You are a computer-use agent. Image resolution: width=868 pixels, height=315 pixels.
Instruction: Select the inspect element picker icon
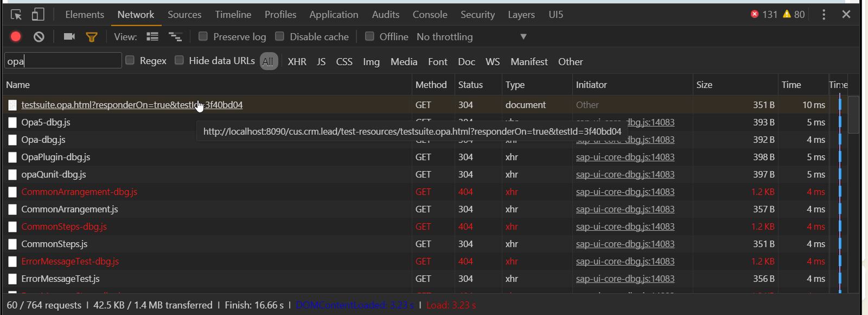tap(16, 15)
